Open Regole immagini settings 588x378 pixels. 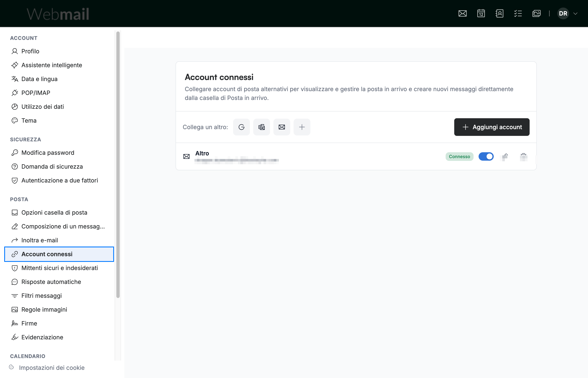click(x=59, y=310)
